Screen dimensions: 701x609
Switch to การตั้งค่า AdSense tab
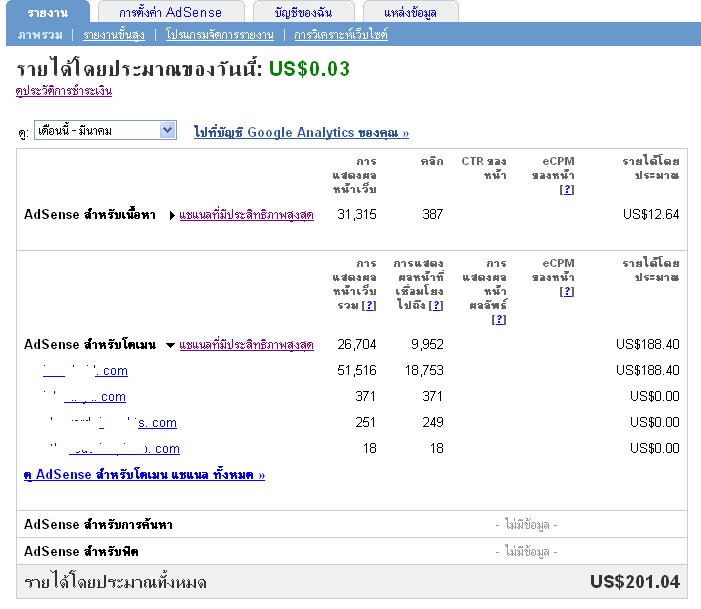click(x=171, y=12)
